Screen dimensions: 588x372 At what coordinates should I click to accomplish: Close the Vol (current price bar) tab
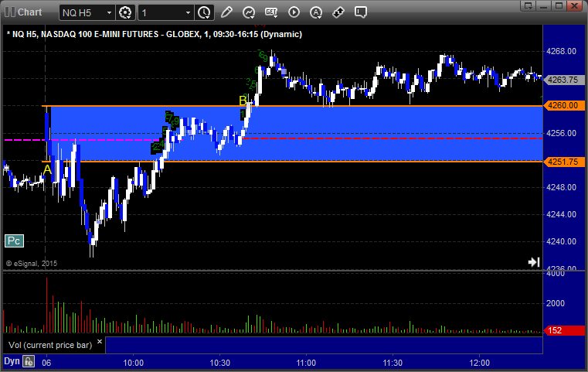click(x=100, y=342)
